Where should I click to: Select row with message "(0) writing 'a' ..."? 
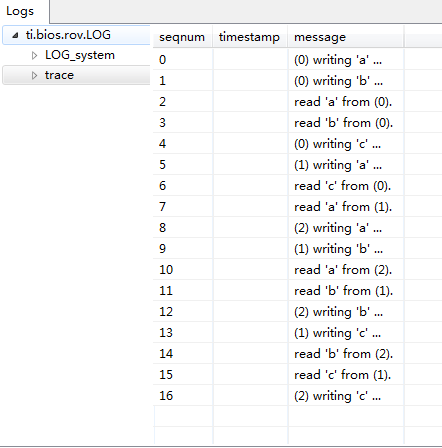click(298, 60)
